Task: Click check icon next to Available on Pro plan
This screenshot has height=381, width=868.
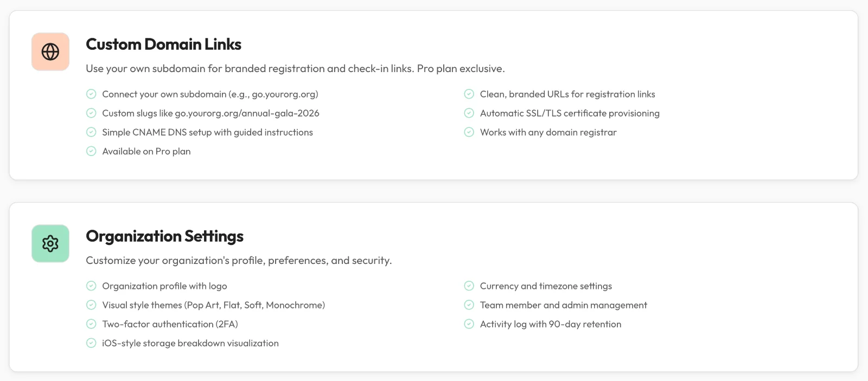Action: 91,151
